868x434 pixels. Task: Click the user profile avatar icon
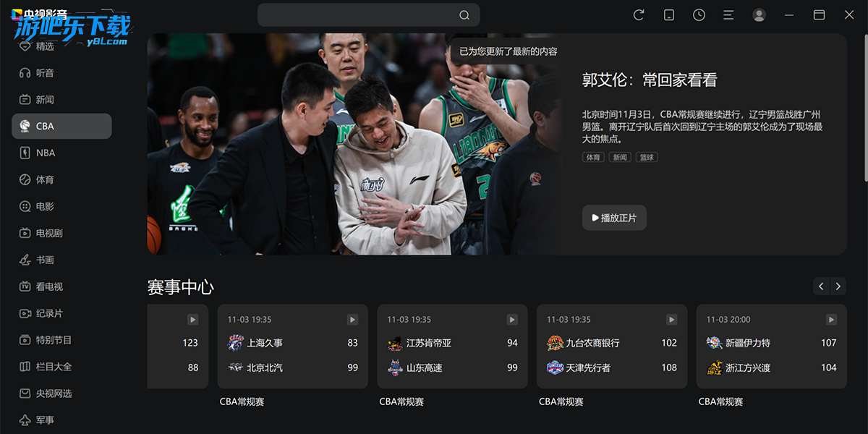point(759,14)
